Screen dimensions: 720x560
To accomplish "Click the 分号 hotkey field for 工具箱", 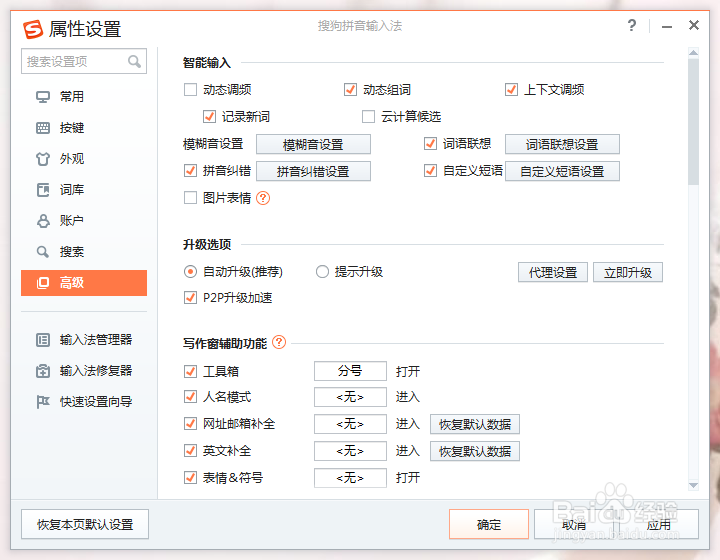I will click(350, 371).
